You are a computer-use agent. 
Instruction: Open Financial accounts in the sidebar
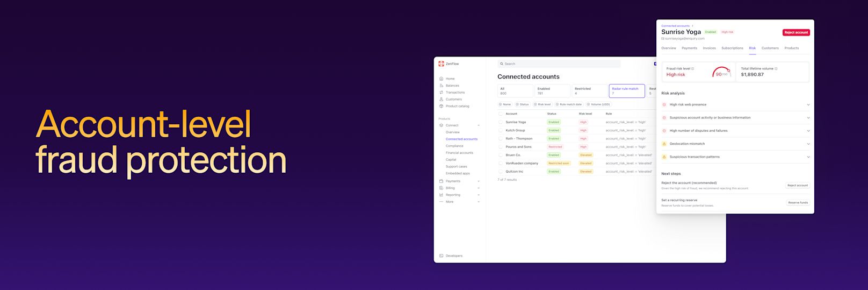tap(459, 153)
